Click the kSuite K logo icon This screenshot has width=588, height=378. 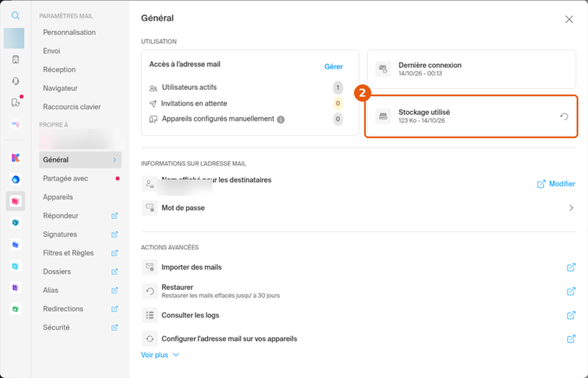point(16,158)
